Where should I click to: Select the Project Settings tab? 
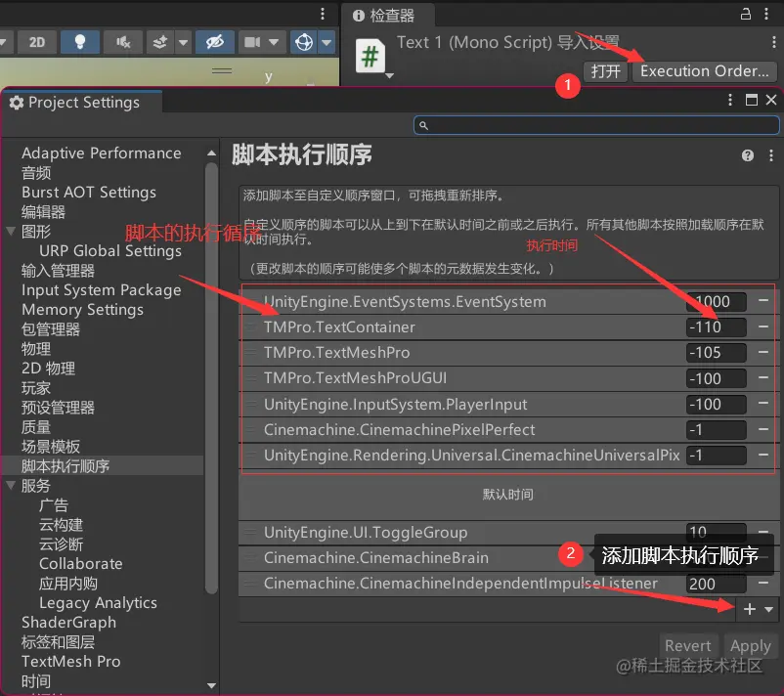click(82, 103)
